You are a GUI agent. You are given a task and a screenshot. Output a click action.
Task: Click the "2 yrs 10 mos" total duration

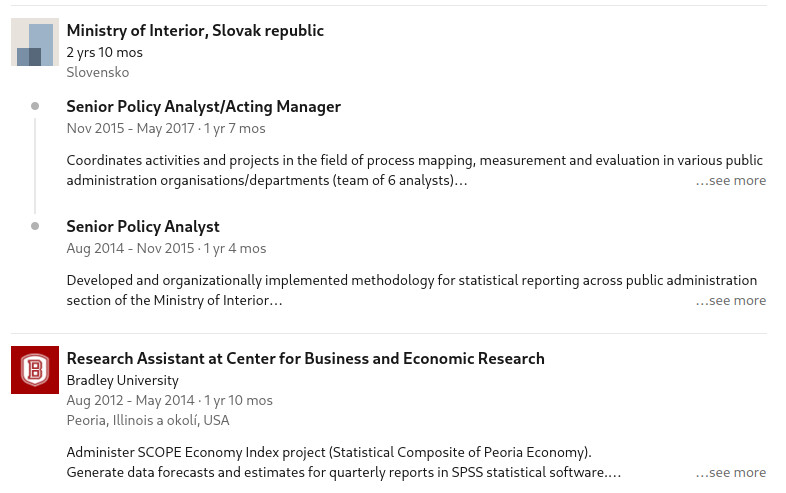pos(104,52)
